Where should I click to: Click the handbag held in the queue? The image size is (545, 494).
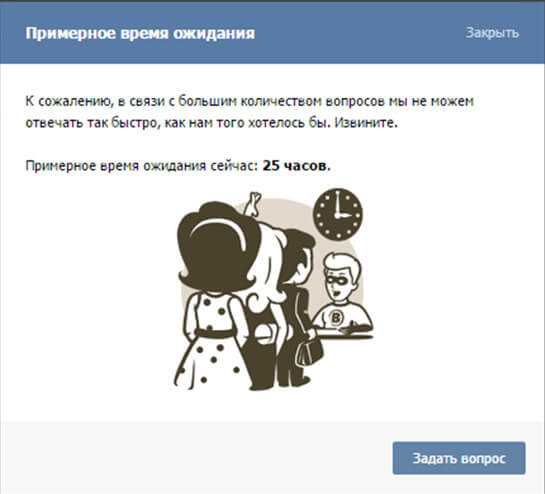click(x=309, y=348)
